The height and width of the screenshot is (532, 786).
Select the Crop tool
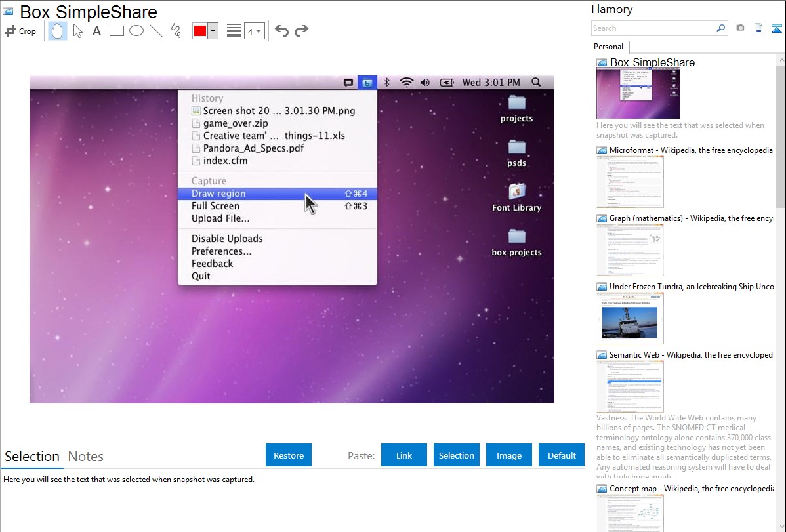pyautogui.click(x=20, y=31)
